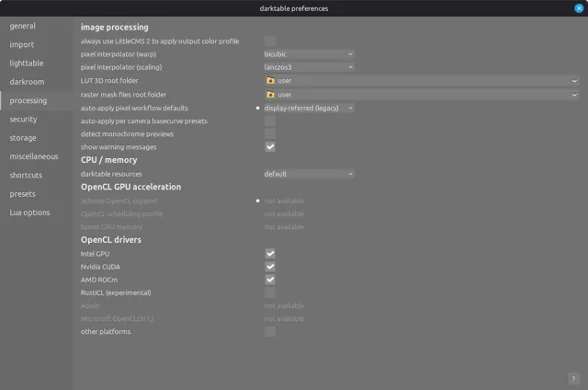Open the lighttable preferences tab
Viewport: 588px width, 390px height.
coord(28,63)
